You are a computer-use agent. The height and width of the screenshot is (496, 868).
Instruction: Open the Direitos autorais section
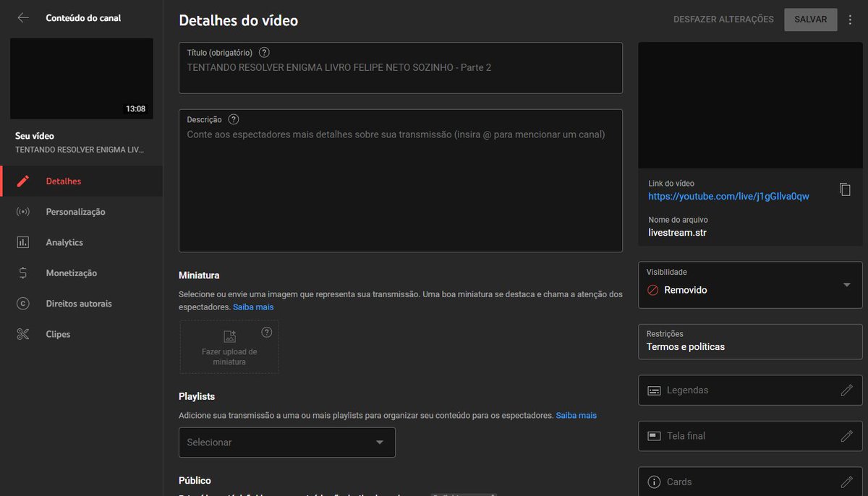81,304
